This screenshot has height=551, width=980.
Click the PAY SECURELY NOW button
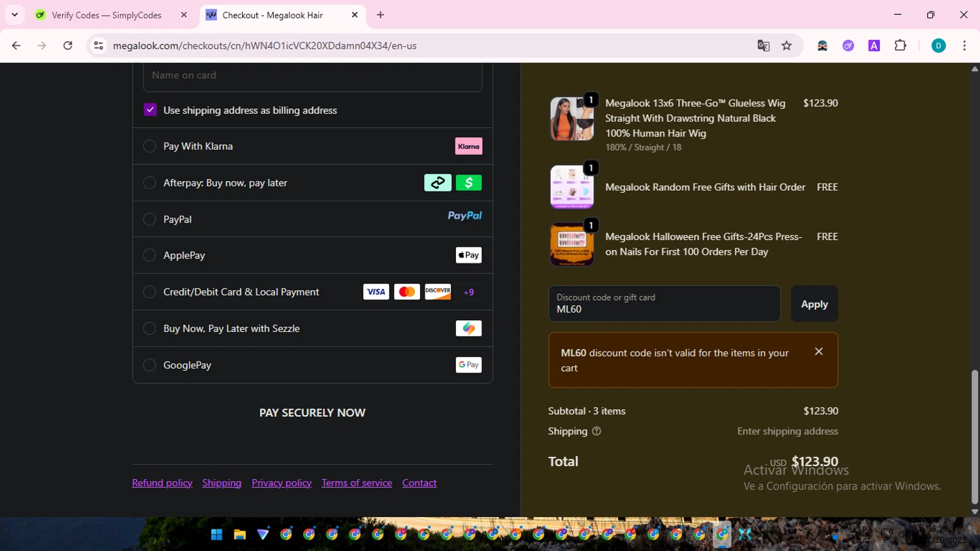tap(312, 413)
